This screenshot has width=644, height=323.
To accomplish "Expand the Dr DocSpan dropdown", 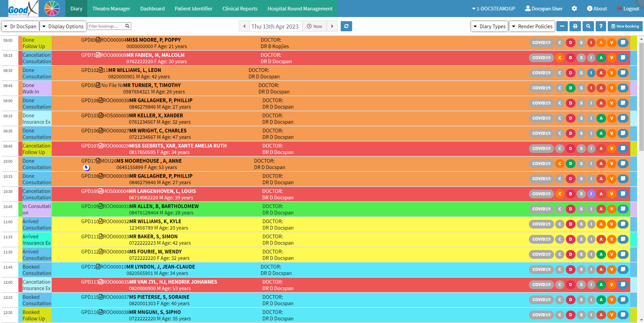I will (20, 26).
